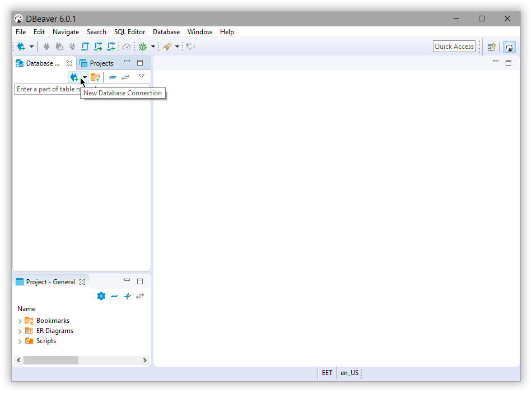Click Collapse All icon in Project panel

coord(114,296)
